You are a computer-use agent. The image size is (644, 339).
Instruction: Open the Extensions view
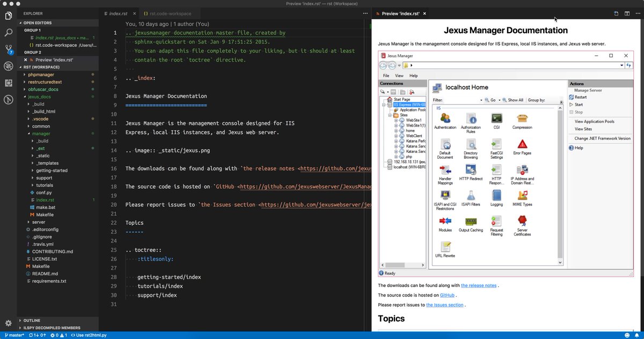[8, 83]
